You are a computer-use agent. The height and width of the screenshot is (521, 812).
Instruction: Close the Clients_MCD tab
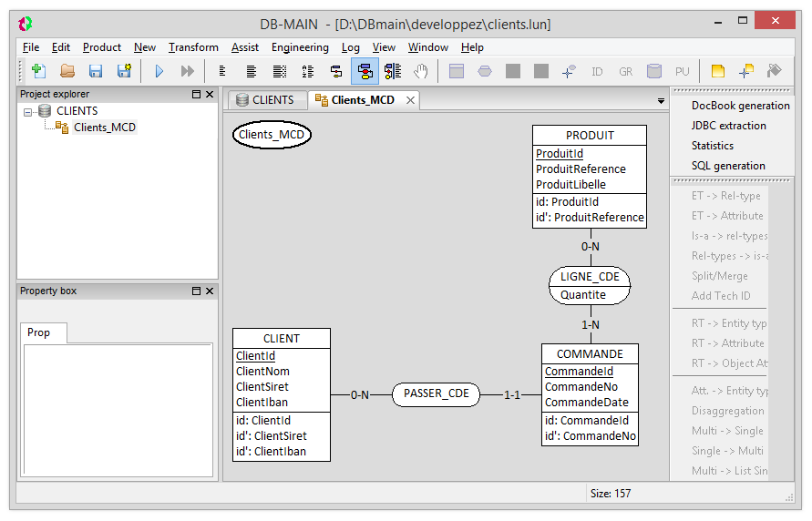[x=410, y=100]
